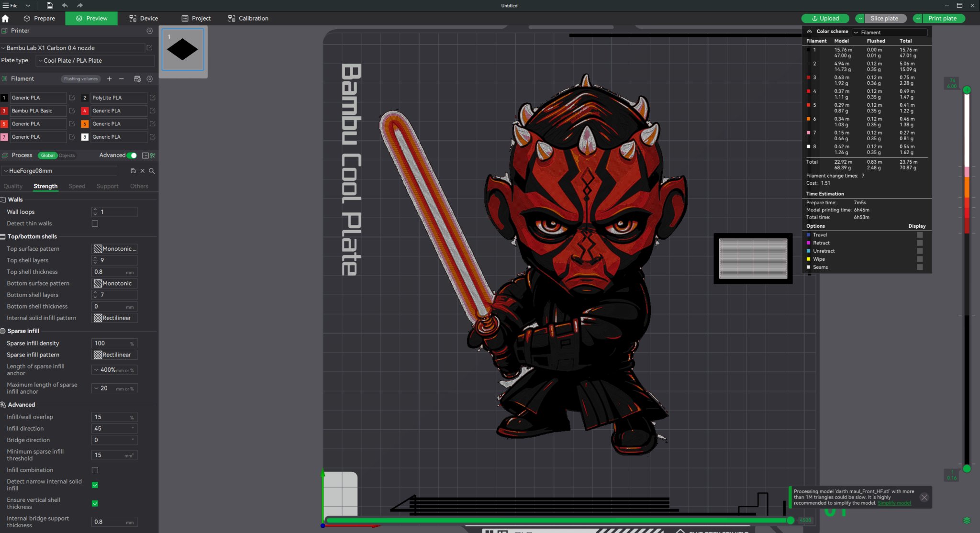Click the Simplify model link
Viewport: 980px width, 533px height.
click(x=894, y=503)
